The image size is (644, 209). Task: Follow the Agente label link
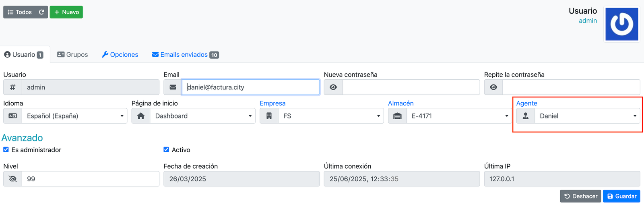click(x=526, y=103)
